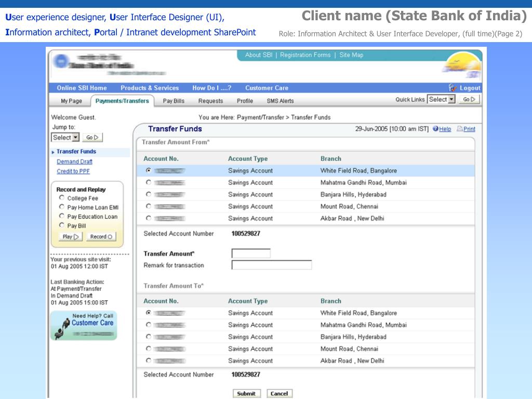The height and width of the screenshot is (399, 532).
Task: Click the Print link text
Action: click(469, 129)
